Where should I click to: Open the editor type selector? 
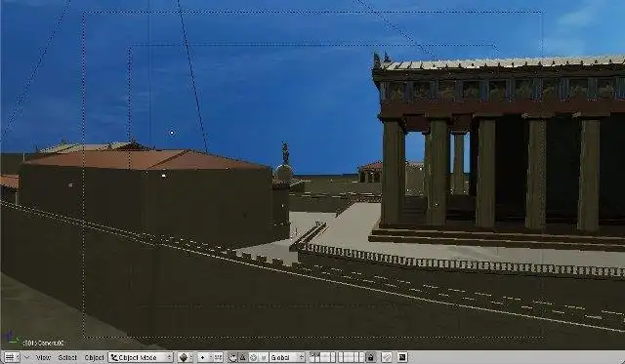pyautogui.click(x=11, y=357)
